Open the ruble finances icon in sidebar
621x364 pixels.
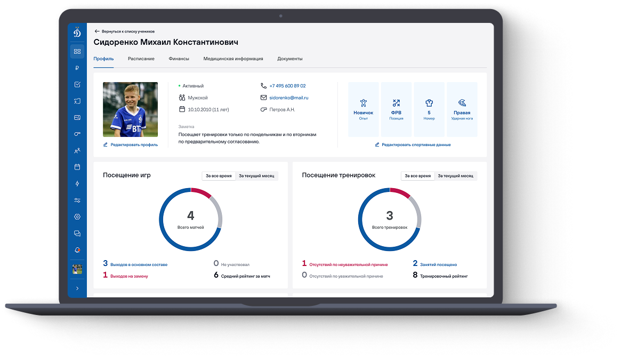tap(77, 68)
